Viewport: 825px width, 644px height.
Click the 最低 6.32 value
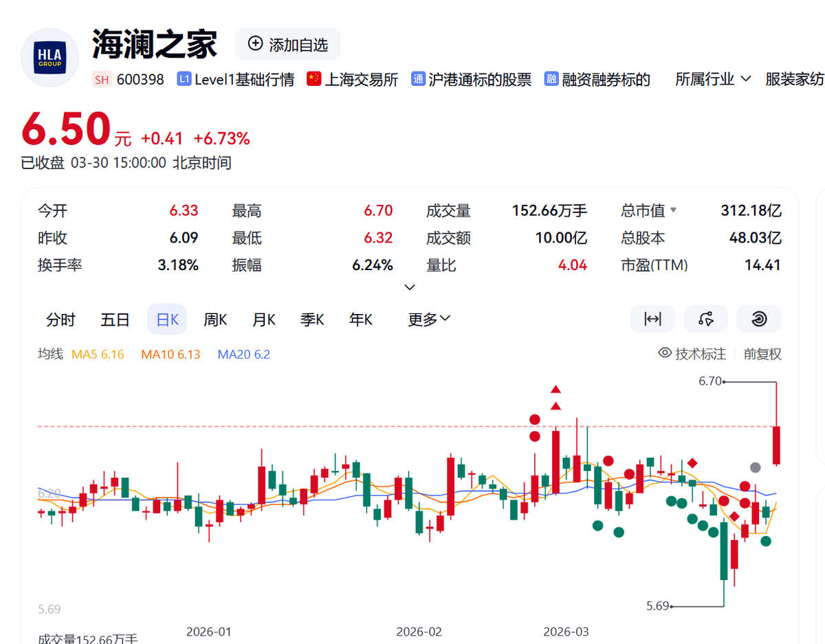click(x=379, y=238)
